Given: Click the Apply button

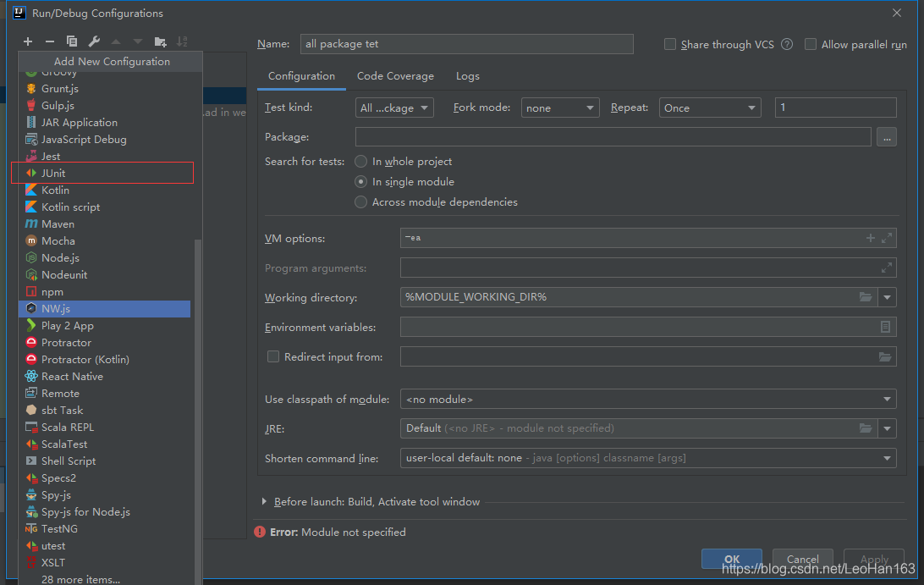Looking at the screenshot, I should (x=874, y=559).
